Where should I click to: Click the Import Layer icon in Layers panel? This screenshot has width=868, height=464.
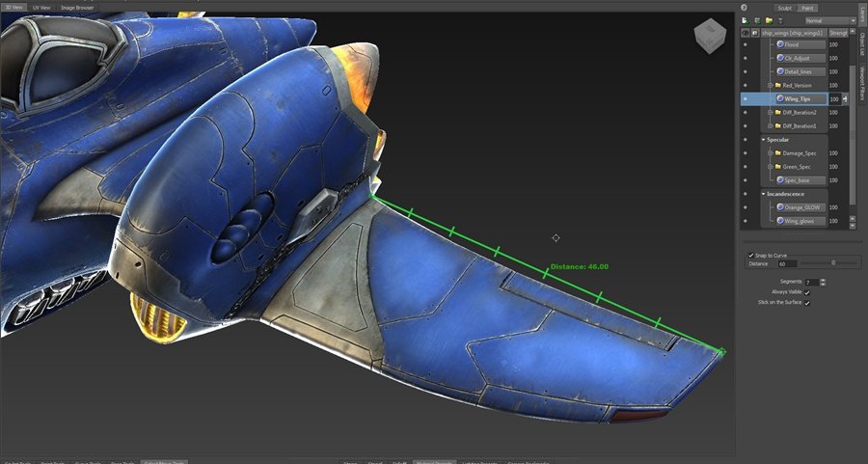click(x=757, y=20)
